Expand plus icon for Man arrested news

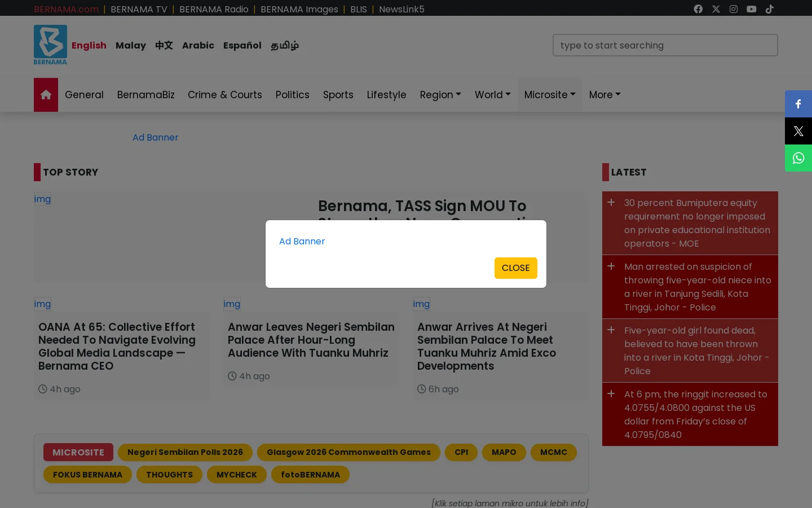611,266
